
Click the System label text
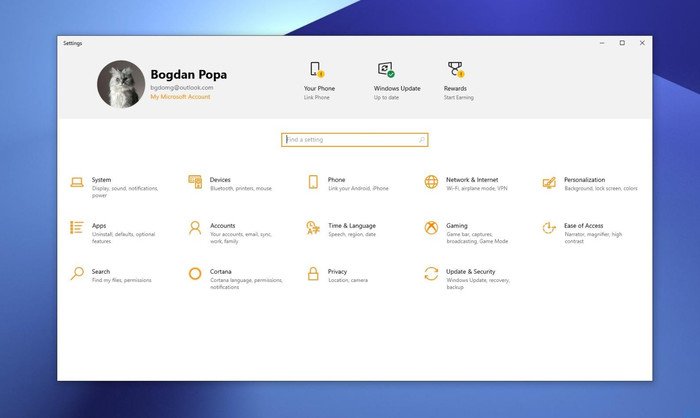pos(101,180)
